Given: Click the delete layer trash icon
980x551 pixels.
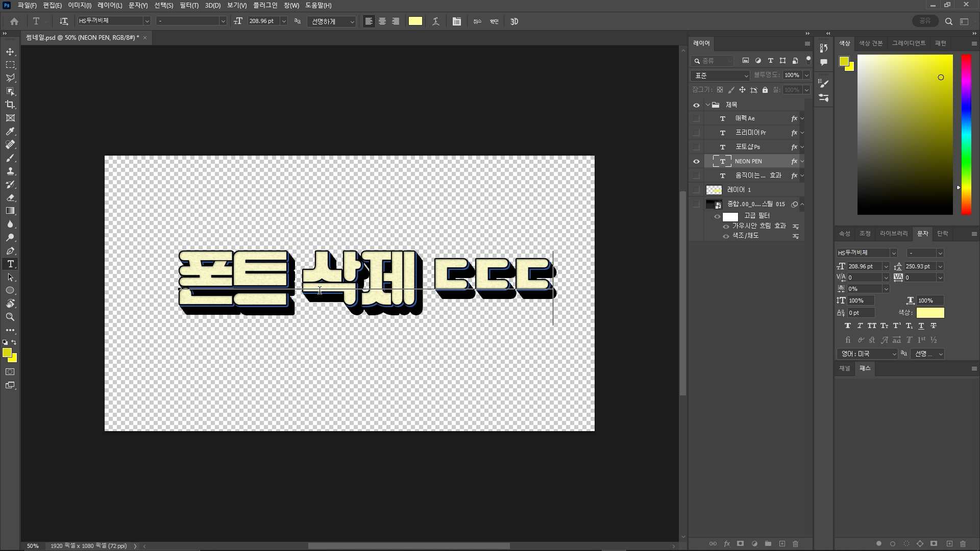Looking at the screenshot, I should [795, 544].
